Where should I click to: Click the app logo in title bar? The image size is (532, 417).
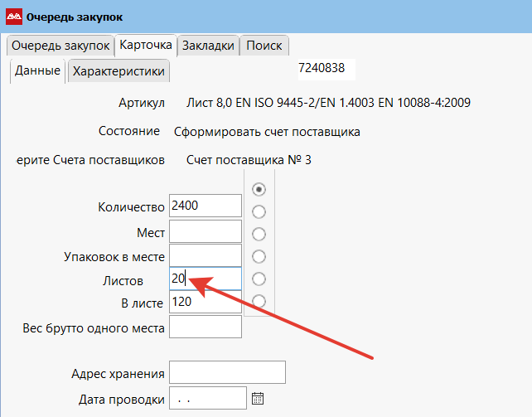pos(14,17)
